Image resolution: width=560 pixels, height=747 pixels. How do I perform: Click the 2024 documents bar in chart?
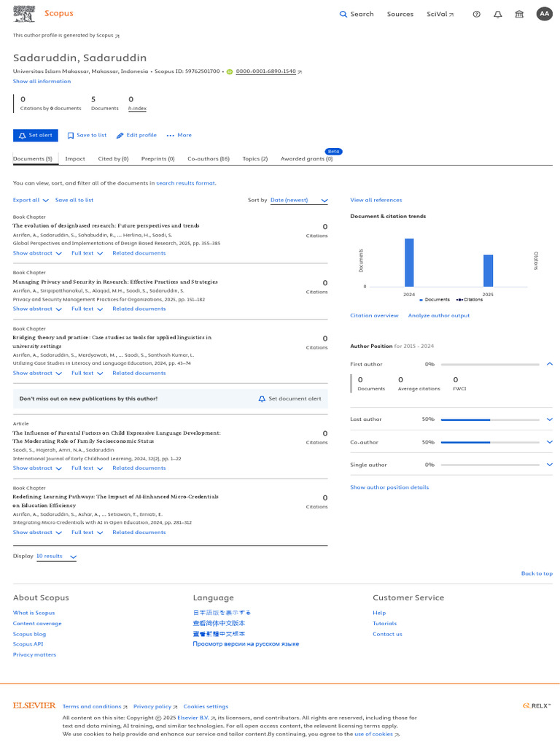coord(409,263)
